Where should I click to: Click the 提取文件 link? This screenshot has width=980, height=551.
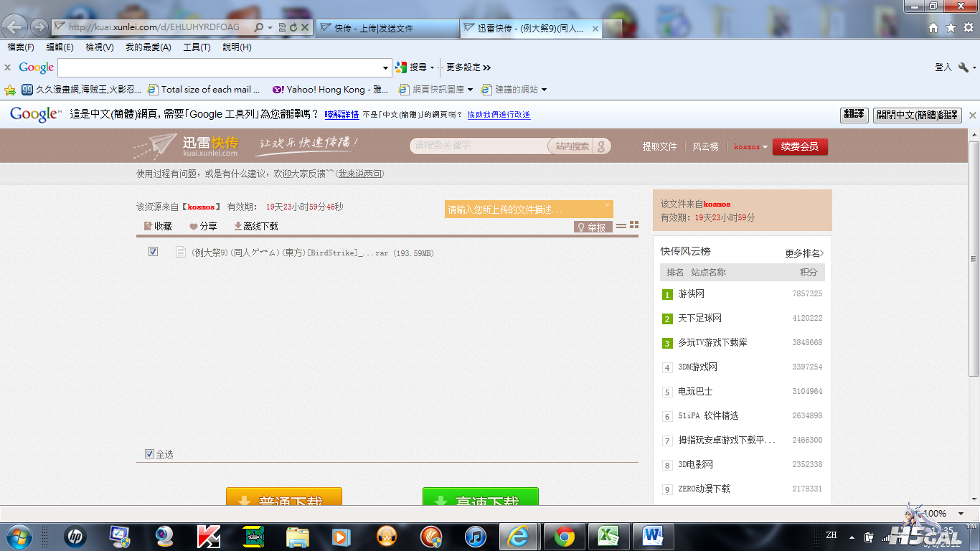[659, 146]
